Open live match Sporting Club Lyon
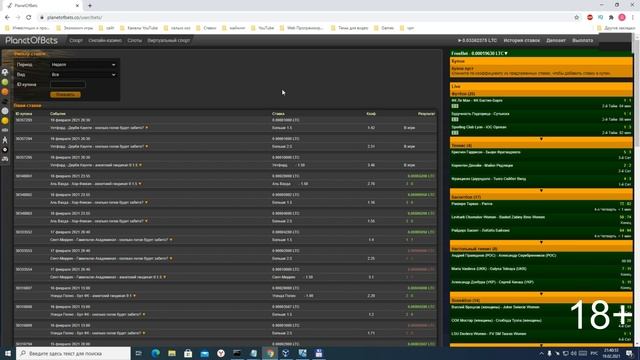 pyautogui.click(x=479, y=127)
